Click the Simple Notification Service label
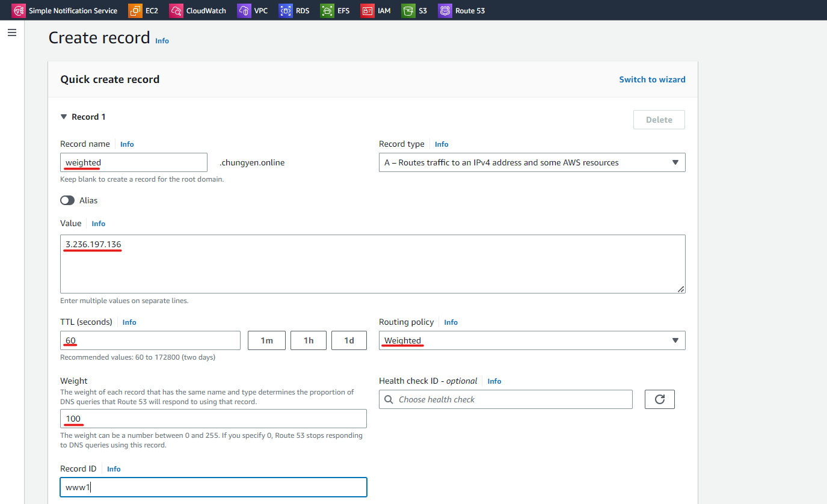This screenshot has width=827, height=504. tap(73, 11)
